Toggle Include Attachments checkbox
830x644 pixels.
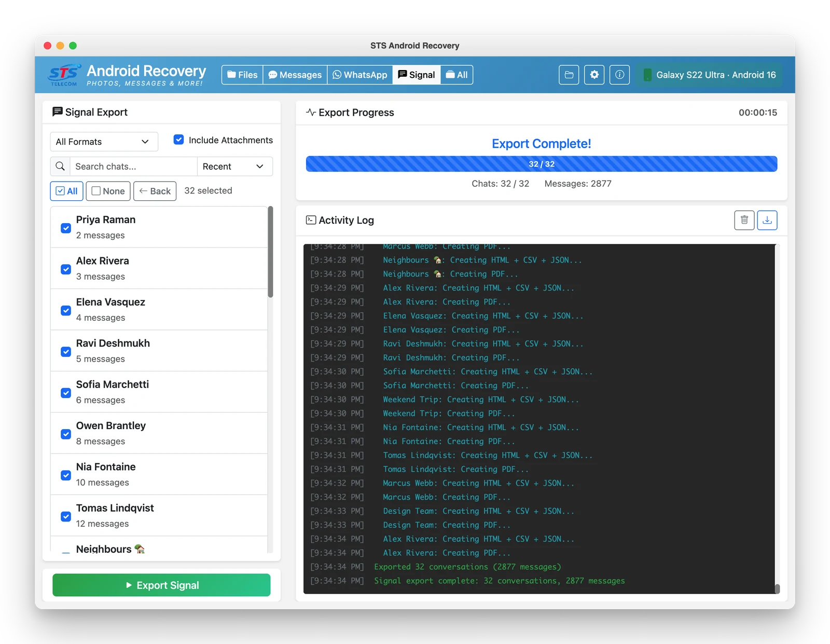coord(178,140)
